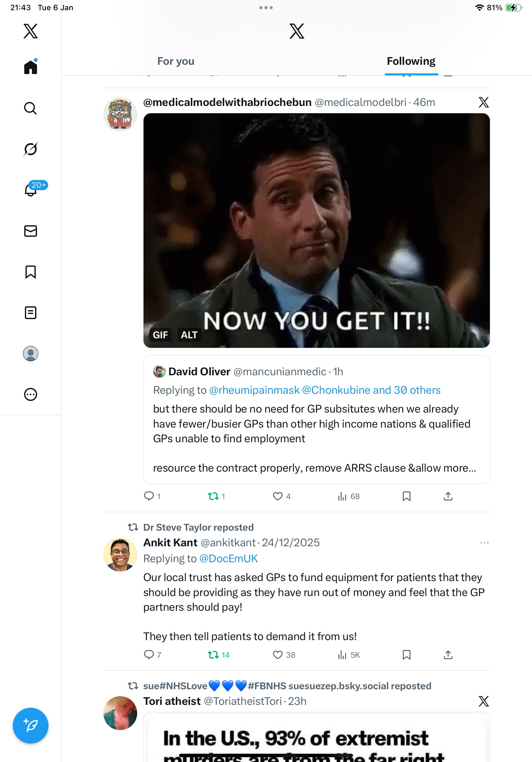Switch to the For you tab
Screen dimensions: 532x762
(176, 61)
